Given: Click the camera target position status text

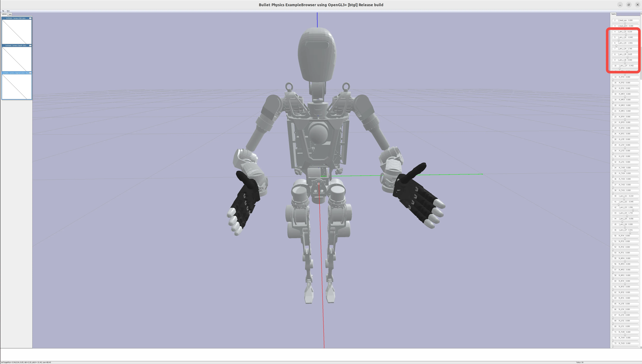Looking at the screenshot, I should (x=26, y=362).
